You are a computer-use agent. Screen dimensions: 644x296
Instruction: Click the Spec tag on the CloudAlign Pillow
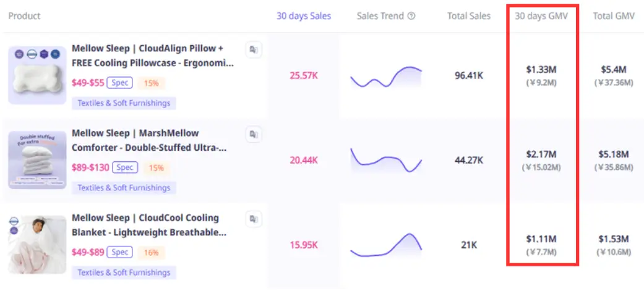(120, 82)
